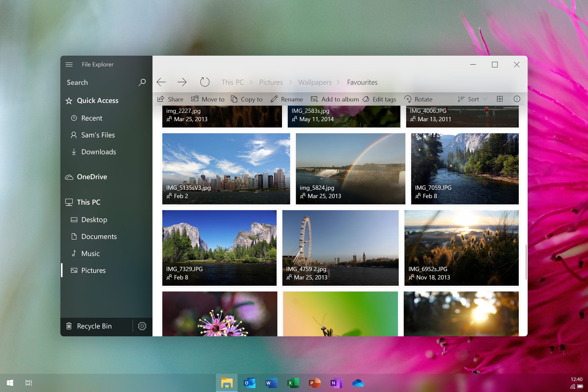Select the IMG_5135sV3.jpg skyline thumbnail

pos(226,169)
